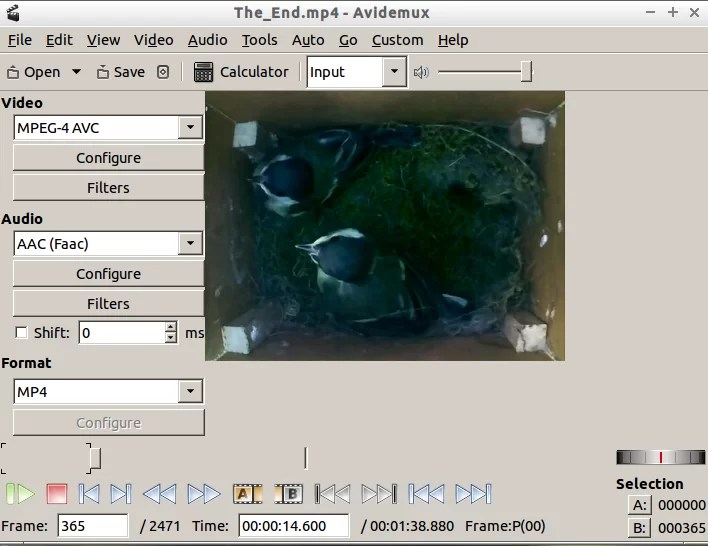This screenshot has width=708, height=546.
Task: Click the Frame number field showing 365
Action: (x=93, y=526)
